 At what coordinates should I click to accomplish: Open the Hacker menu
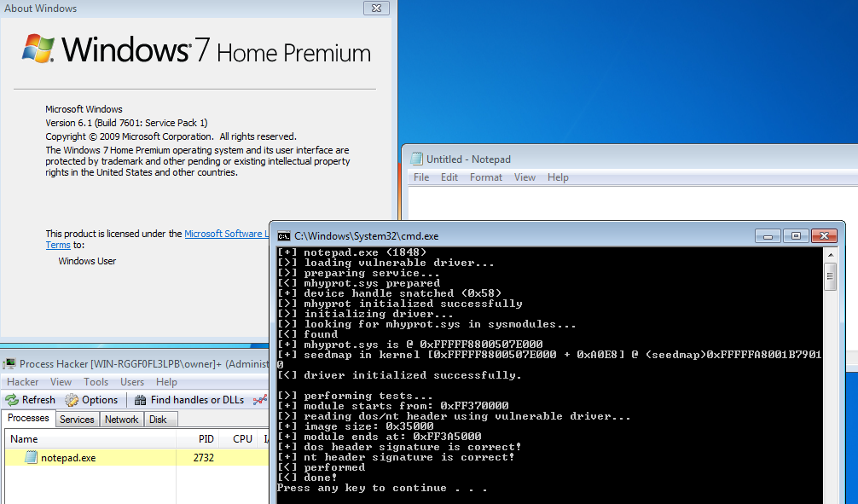tap(22, 382)
